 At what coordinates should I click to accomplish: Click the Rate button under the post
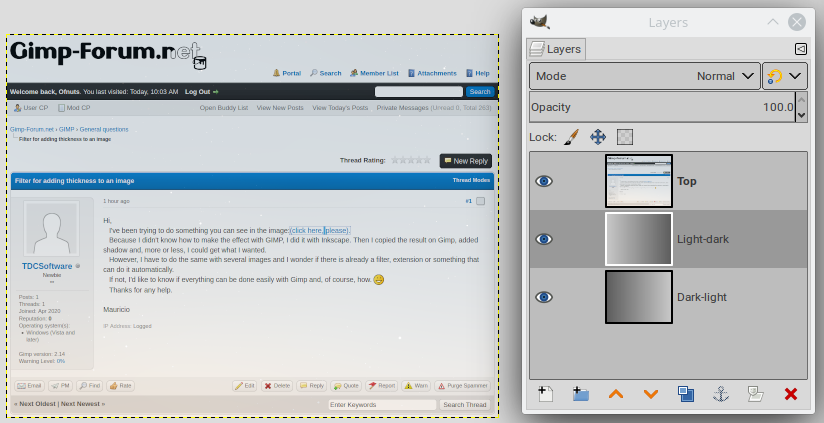[x=120, y=386]
